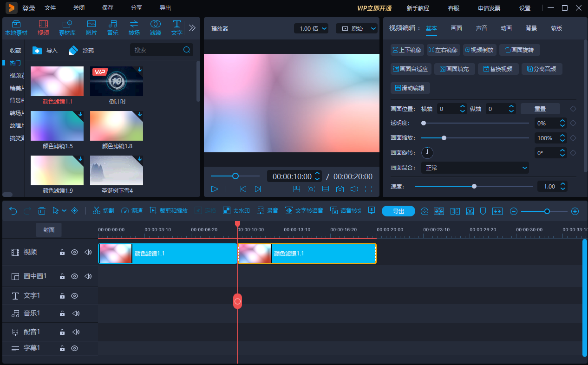Hide the 视频 track with the eye toggle
The height and width of the screenshot is (365, 588).
[74, 252]
